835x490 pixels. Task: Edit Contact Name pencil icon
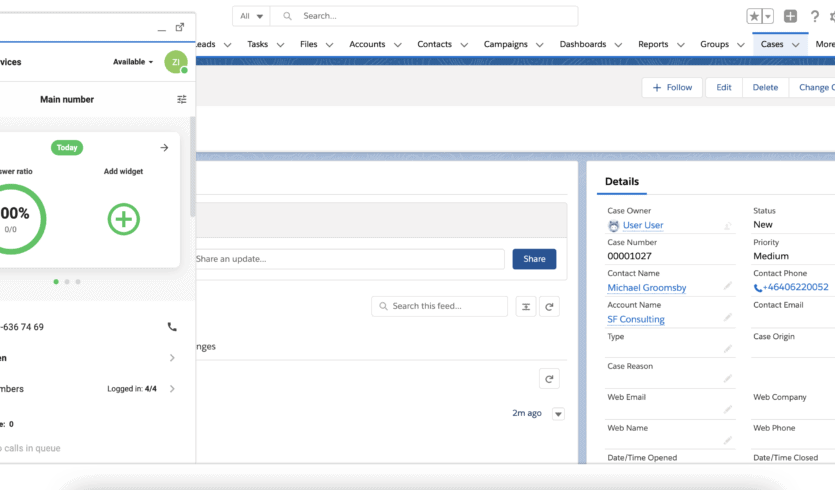pyautogui.click(x=727, y=286)
